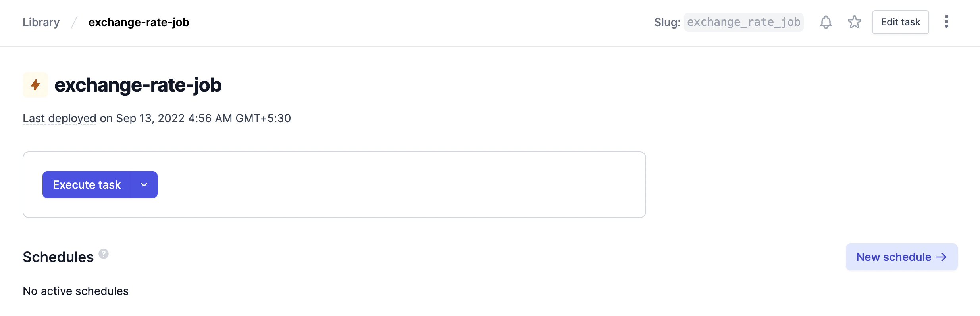Favorite the task with the star icon
Screen dimensions: 980x316
(x=854, y=22)
